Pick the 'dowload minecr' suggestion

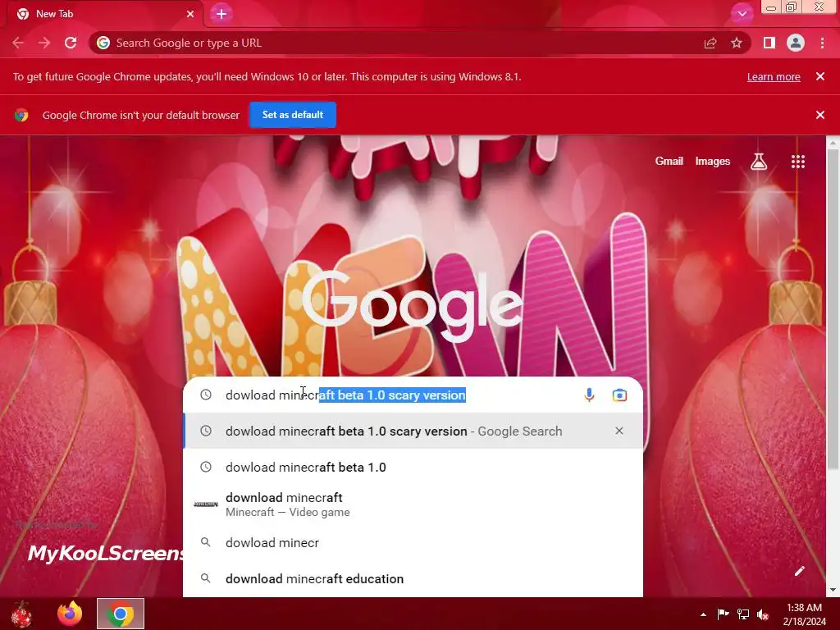413,543
